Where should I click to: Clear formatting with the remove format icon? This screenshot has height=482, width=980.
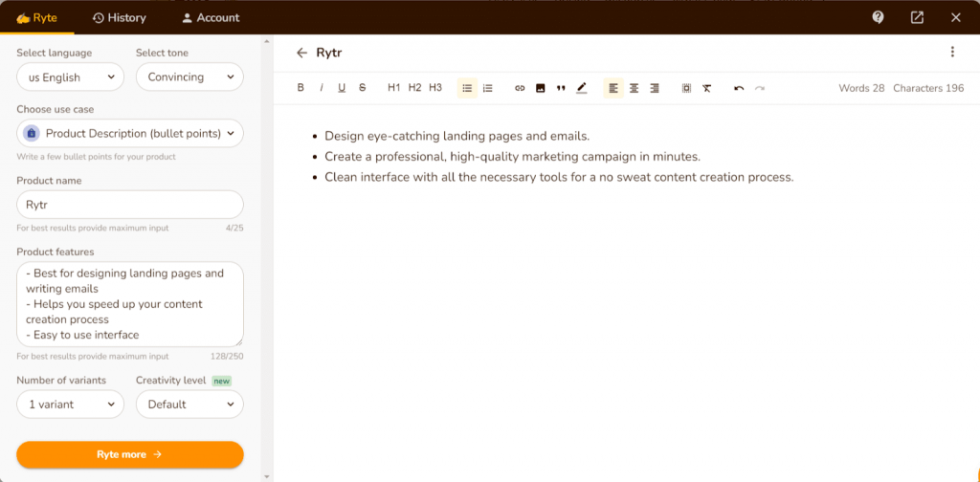(x=706, y=88)
